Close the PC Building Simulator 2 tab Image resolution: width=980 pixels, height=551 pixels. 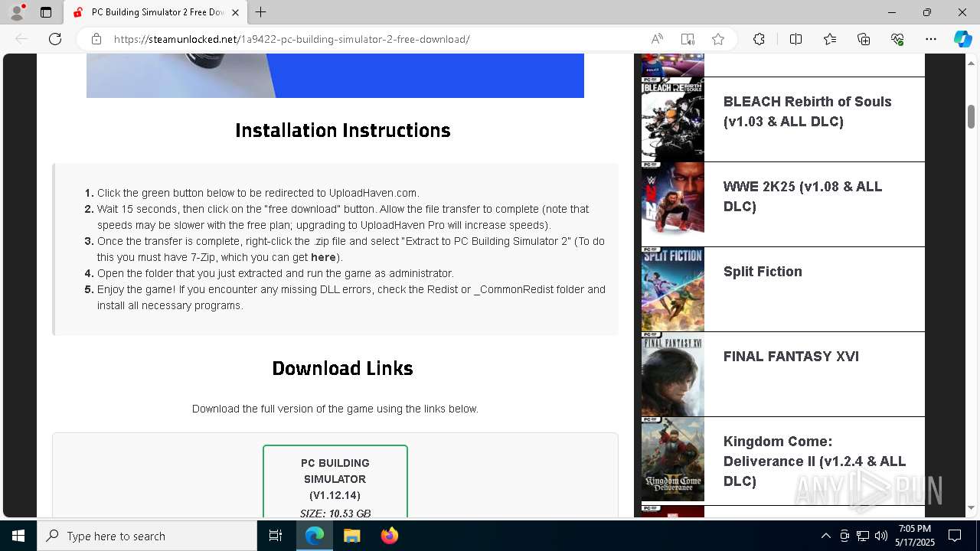[x=236, y=12]
